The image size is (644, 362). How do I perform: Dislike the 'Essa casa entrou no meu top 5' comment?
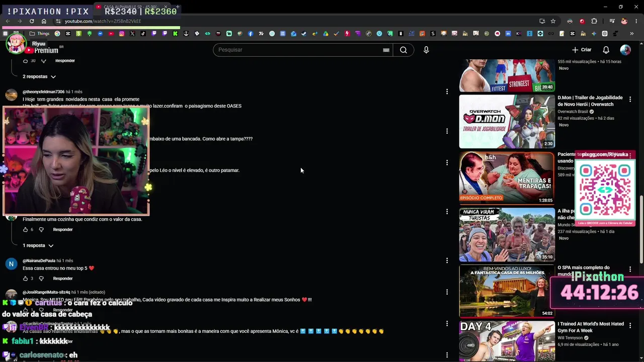pyautogui.click(x=41, y=279)
